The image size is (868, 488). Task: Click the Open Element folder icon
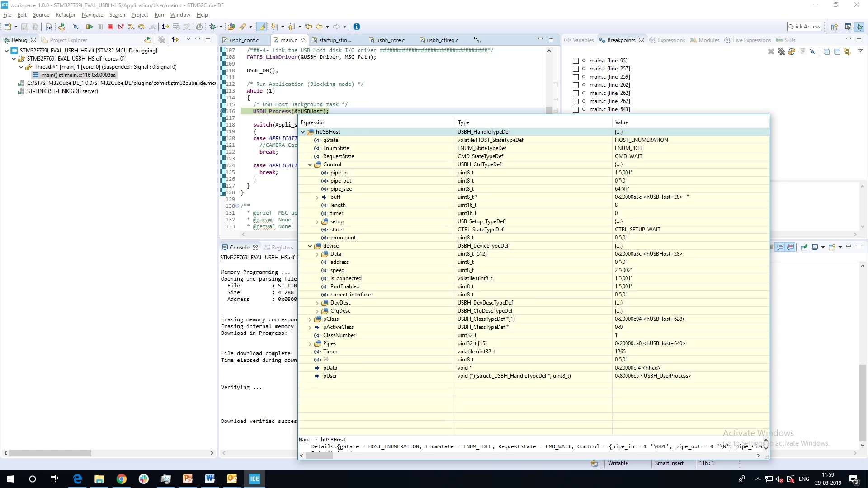coord(231,27)
